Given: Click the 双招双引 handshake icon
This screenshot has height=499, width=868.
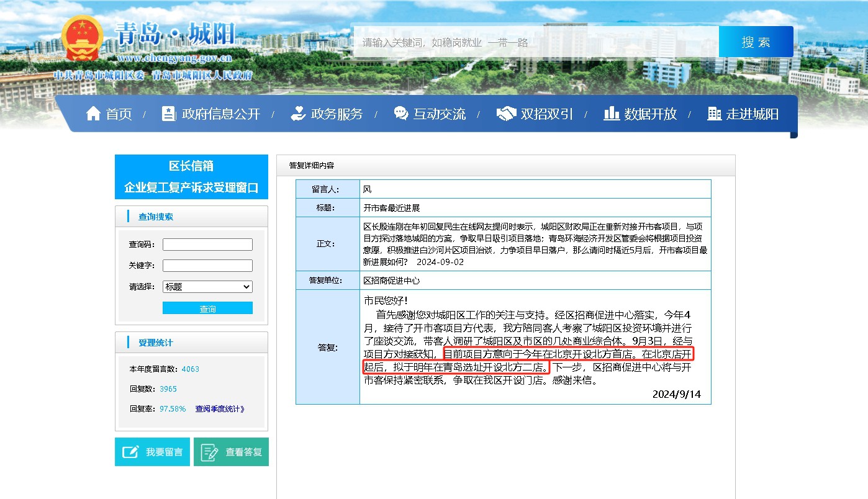Looking at the screenshot, I should [506, 114].
